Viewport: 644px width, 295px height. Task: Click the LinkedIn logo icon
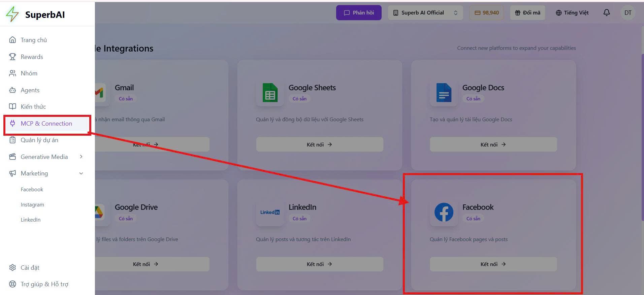coord(270,212)
